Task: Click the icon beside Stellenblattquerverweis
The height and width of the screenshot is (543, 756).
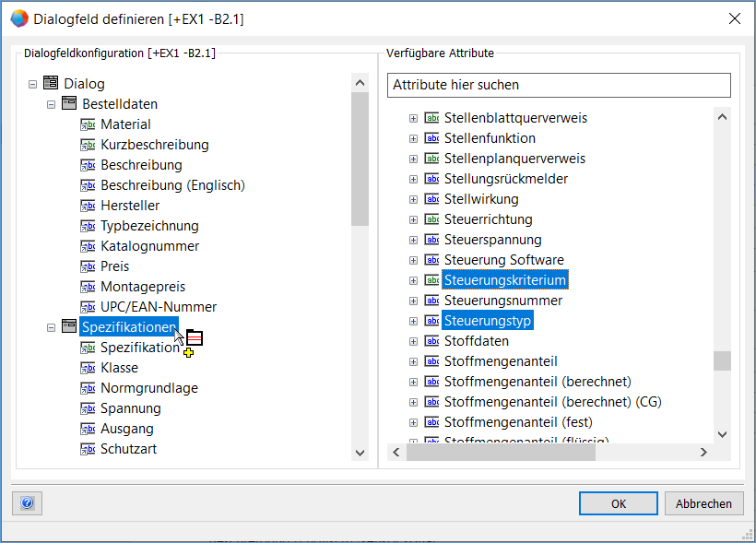Action: tap(431, 118)
